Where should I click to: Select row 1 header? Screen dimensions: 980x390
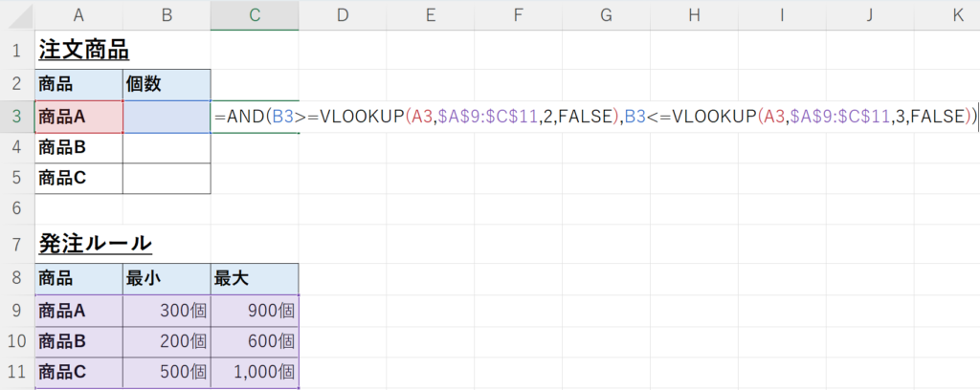point(17,50)
